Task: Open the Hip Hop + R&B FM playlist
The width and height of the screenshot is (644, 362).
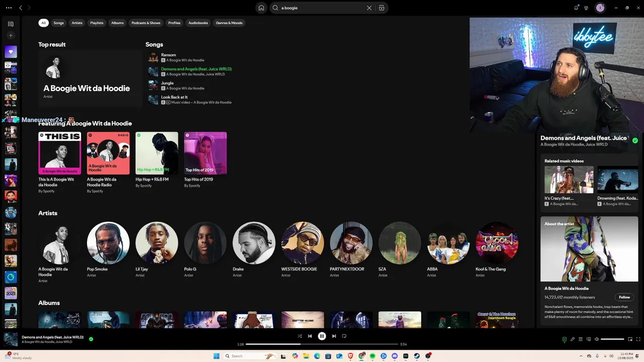Action: click(156, 153)
